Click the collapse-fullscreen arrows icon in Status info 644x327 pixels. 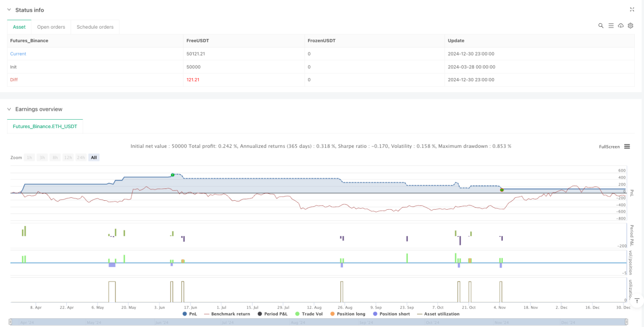coord(632,9)
